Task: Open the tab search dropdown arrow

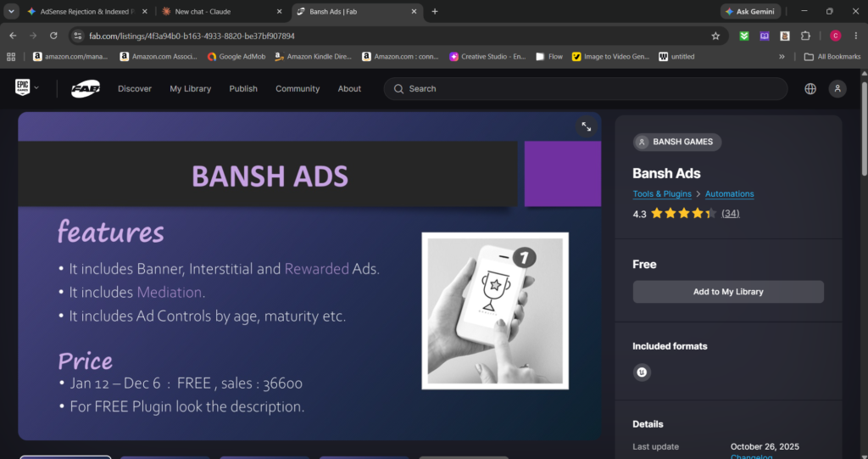Action: coord(11,11)
